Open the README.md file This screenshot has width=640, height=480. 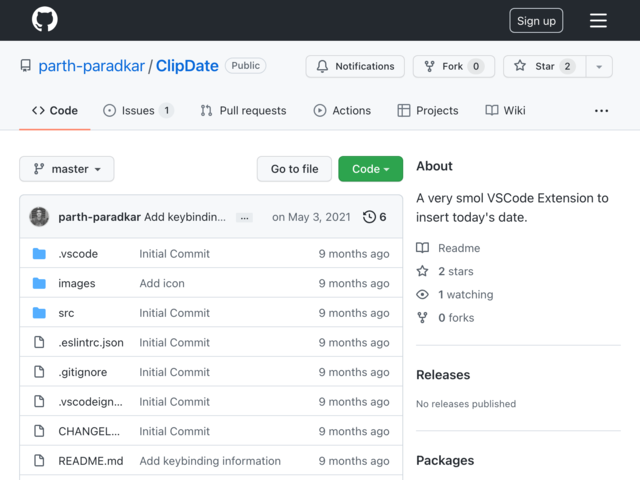pos(91,461)
